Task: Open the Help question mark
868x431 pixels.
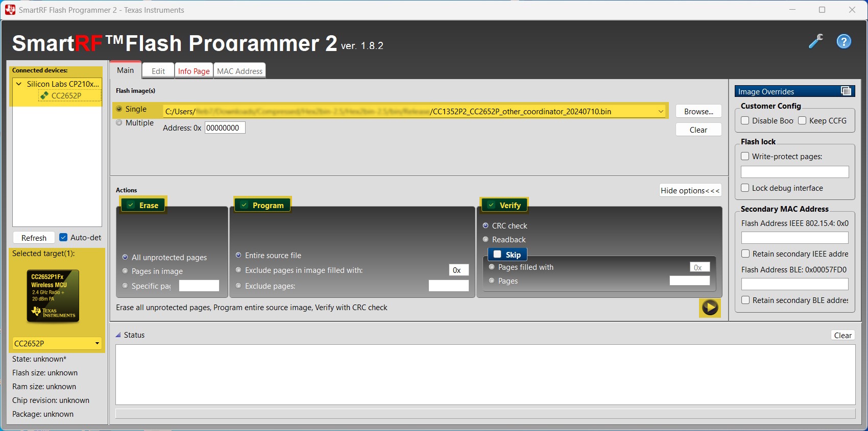Action: pos(844,41)
